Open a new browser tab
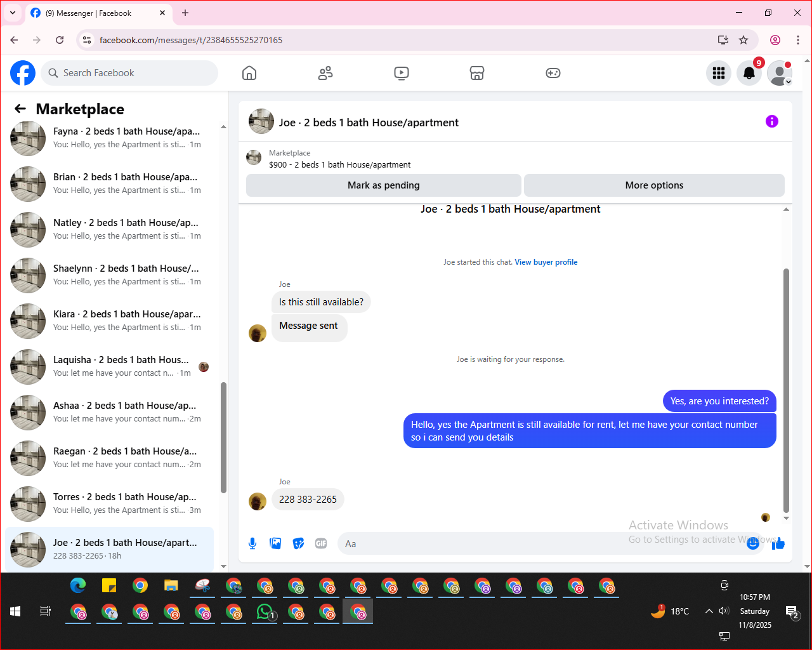812x650 pixels. [185, 13]
